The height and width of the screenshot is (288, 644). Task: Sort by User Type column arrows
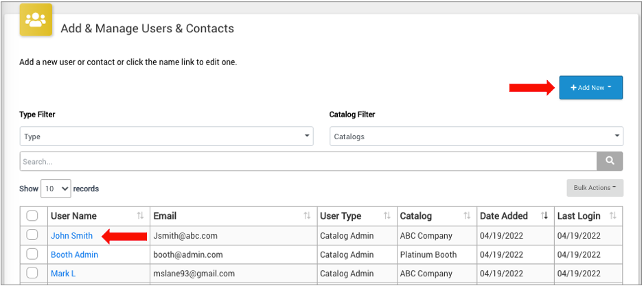[387, 216]
